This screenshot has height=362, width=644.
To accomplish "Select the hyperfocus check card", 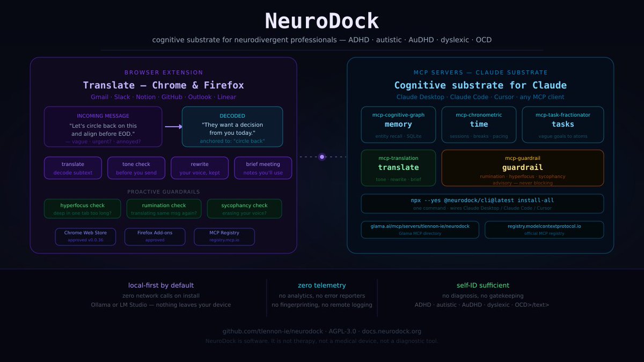I will coord(83,209).
